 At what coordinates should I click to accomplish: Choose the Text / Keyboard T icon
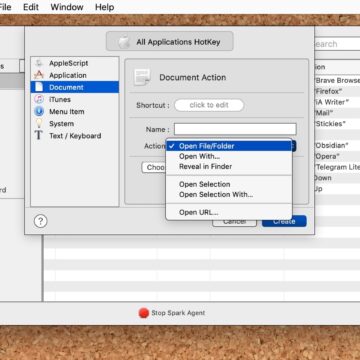[x=39, y=136]
